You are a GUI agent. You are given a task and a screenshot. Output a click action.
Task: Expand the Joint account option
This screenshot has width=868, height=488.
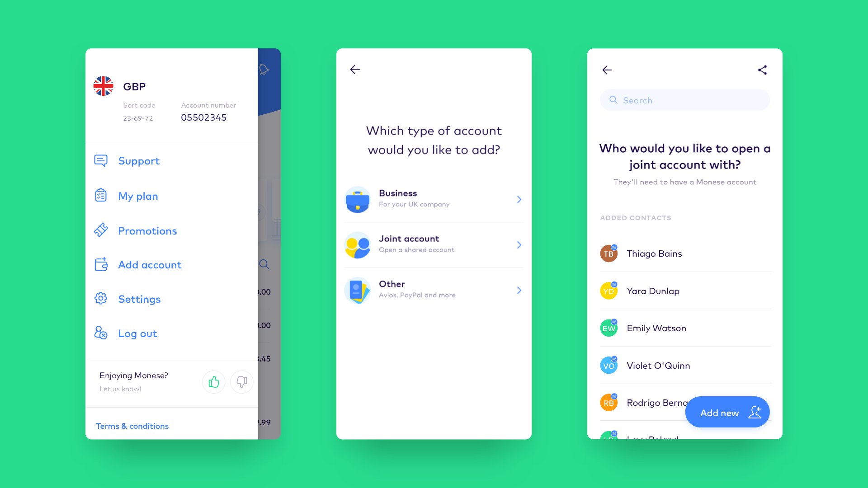(434, 244)
